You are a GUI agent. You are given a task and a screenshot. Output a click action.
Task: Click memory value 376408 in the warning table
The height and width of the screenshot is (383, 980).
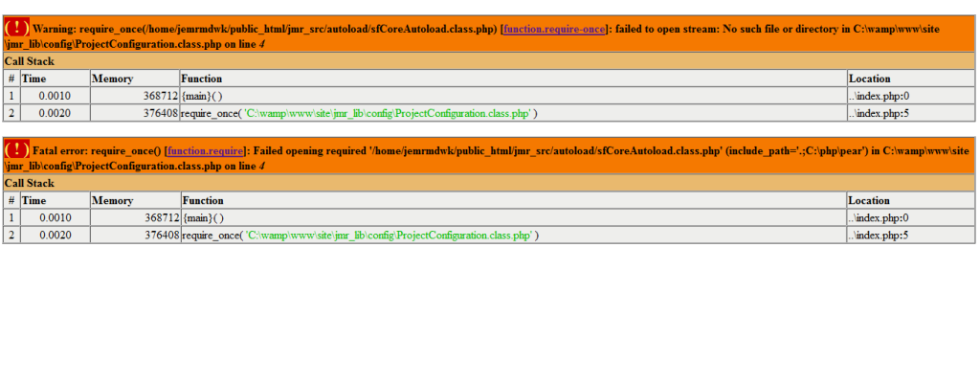[x=161, y=113]
